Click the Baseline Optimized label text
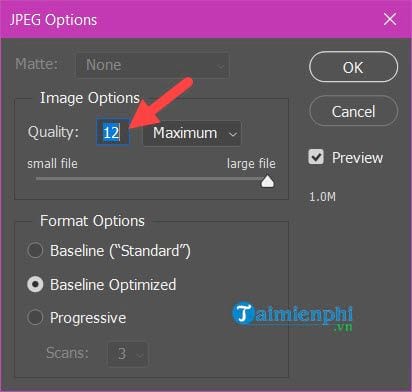 pos(113,285)
